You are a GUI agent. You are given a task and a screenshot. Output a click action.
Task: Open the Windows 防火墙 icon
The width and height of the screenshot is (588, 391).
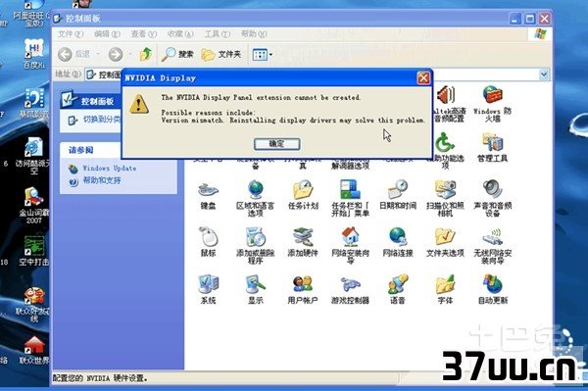(x=492, y=104)
